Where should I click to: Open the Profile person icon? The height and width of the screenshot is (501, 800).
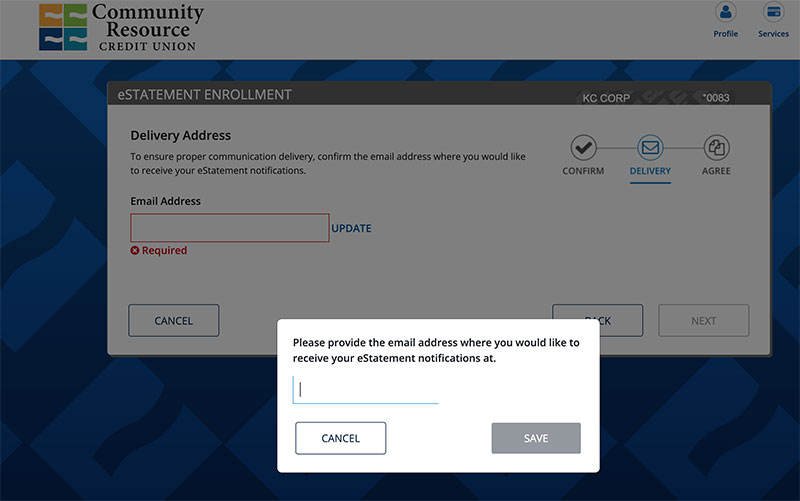tap(726, 12)
